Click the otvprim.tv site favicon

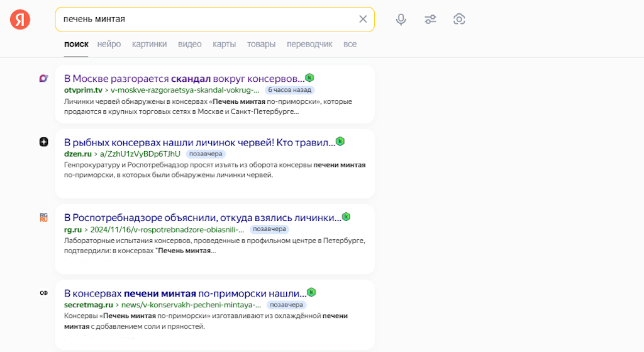(43, 78)
